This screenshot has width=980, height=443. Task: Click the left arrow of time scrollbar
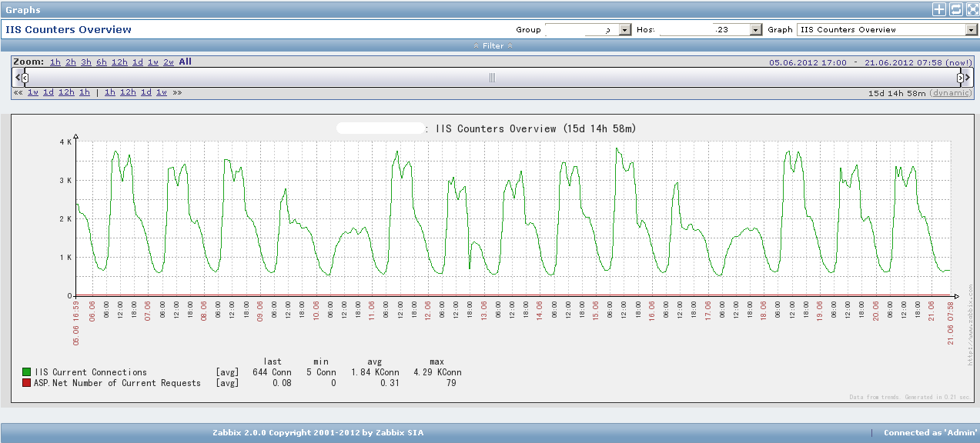(18, 77)
